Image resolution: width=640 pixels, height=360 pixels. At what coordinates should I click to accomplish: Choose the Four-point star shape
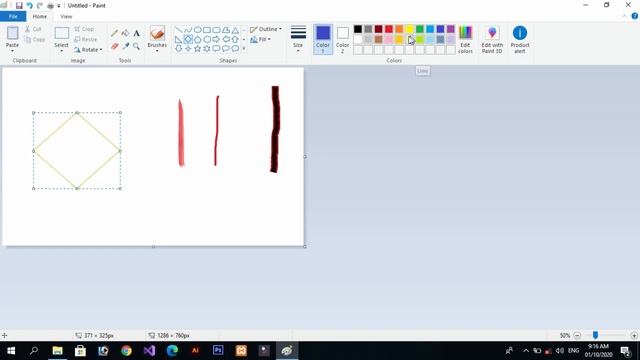(188, 49)
